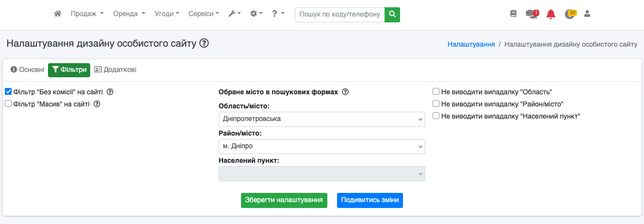Screen dimensions: 644x224
Task: Click the red notification bell
Action: [x=550, y=14]
